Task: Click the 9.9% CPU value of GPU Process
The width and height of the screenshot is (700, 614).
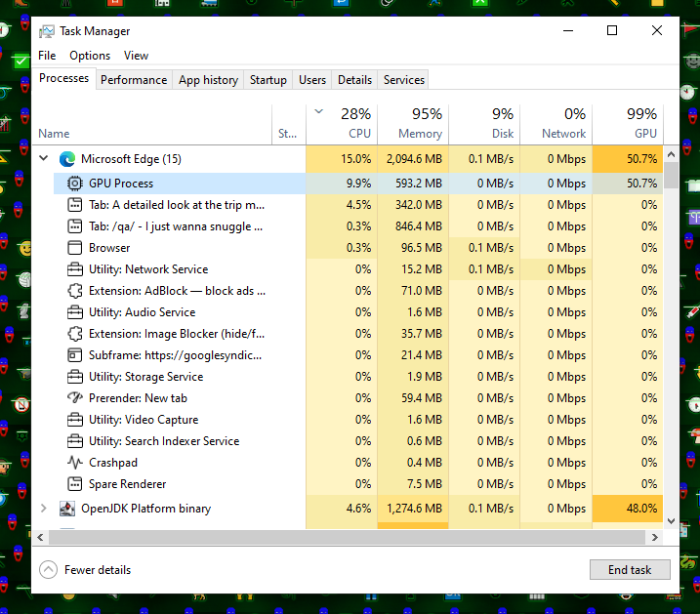Action: pos(358,184)
